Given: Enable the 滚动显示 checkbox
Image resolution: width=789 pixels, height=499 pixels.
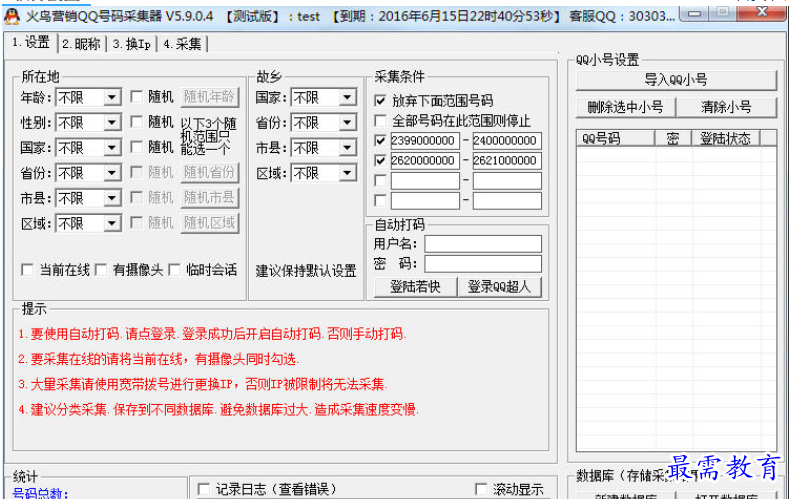Looking at the screenshot, I should (481, 489).
